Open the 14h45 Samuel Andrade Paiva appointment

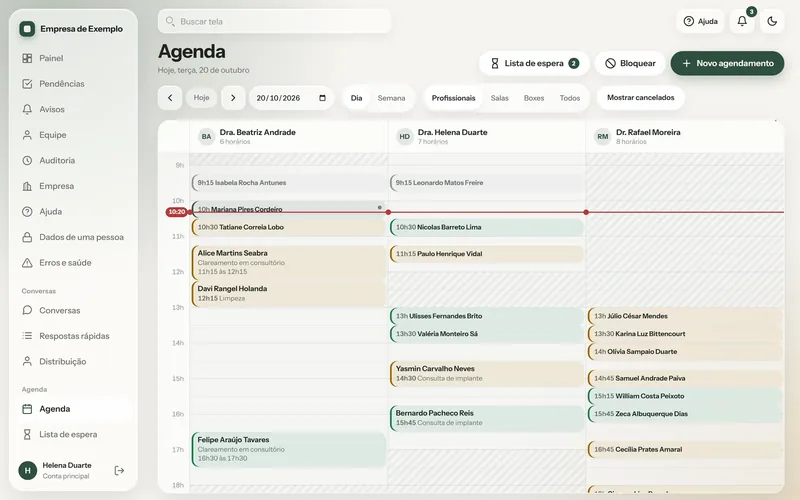pyautogui.click(x=685, y=378)
